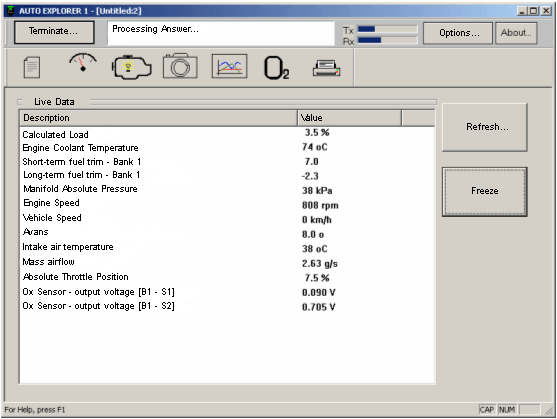Click the Freeze button
557x419 pixels.
(485, 191)
